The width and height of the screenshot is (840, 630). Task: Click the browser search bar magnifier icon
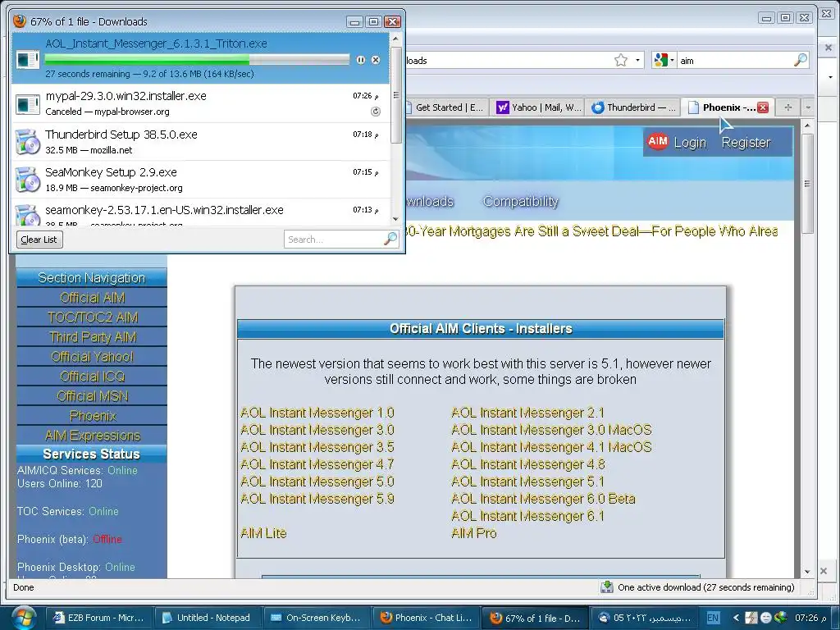[801, 60]
